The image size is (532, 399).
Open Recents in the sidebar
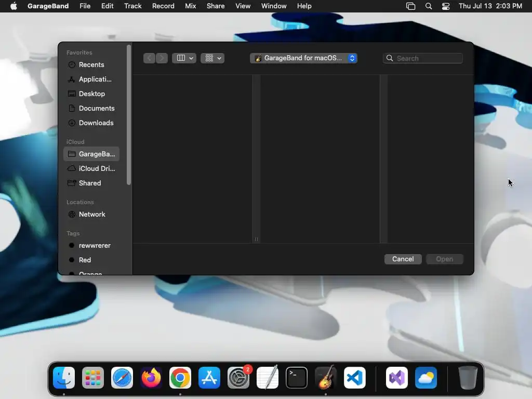[x=91, y=64]
